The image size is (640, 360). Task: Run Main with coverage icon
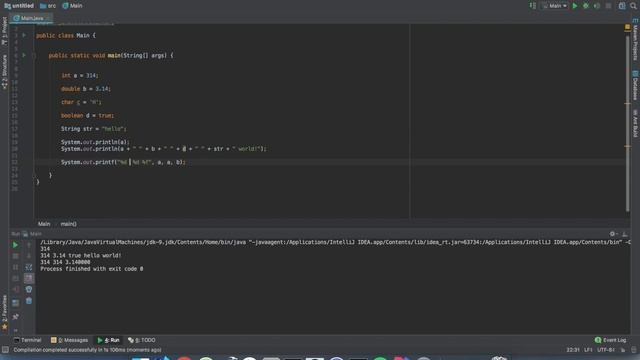[x=597, y=6]
